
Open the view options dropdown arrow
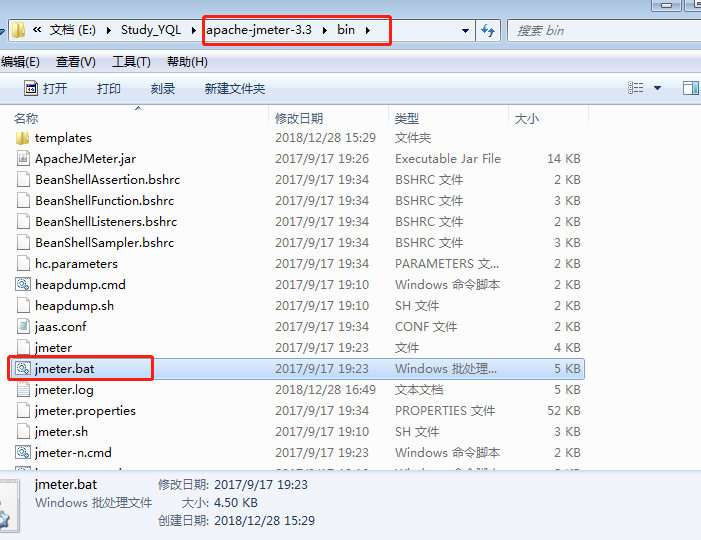pos(658,88)
